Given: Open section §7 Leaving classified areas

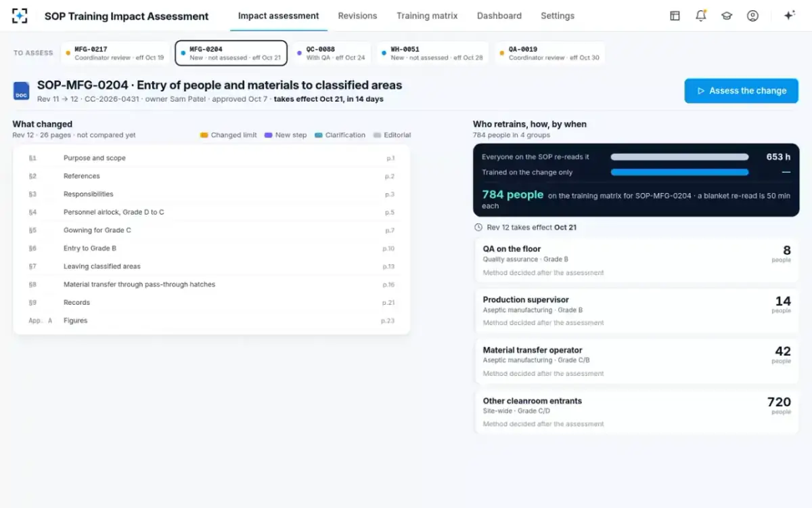Looking at the screenshot, I should point(212,266).
